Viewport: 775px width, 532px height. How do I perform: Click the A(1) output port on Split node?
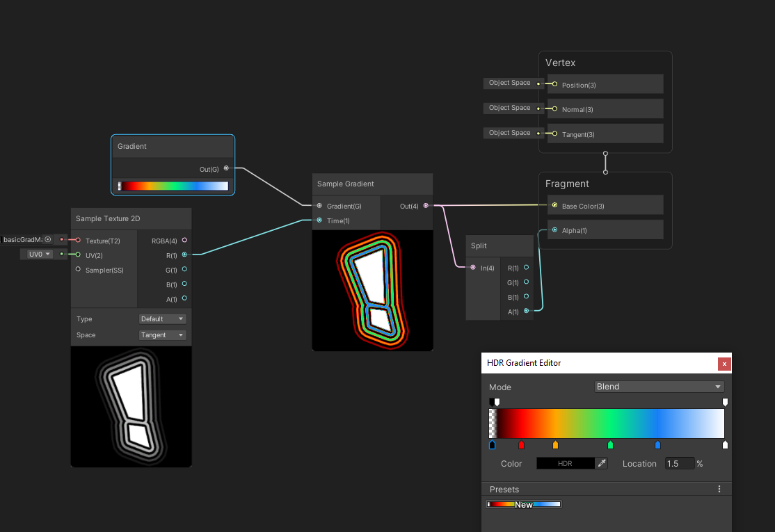tap(526, 312)
